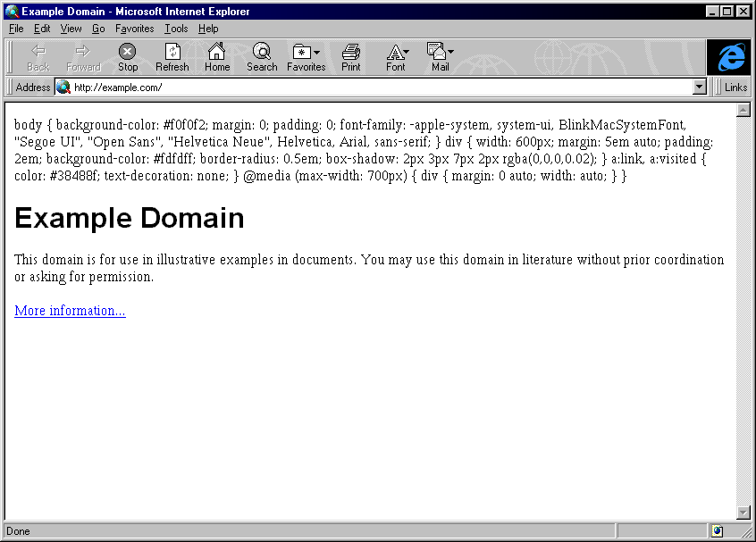Screen dimensions: 756x542
Task: Go to the Home page
Action: 217,57
